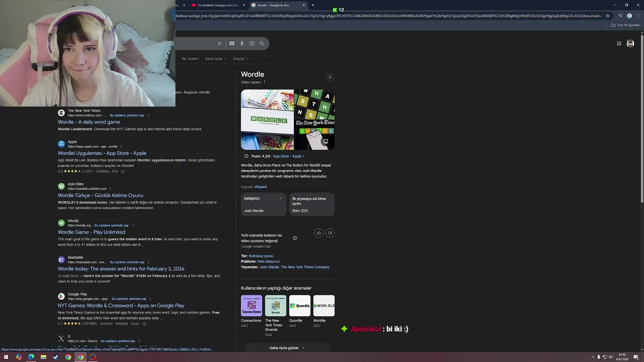Screen dimensions: 644x362
Task: Translate the Wordly result page
Action: click(111, 225)
